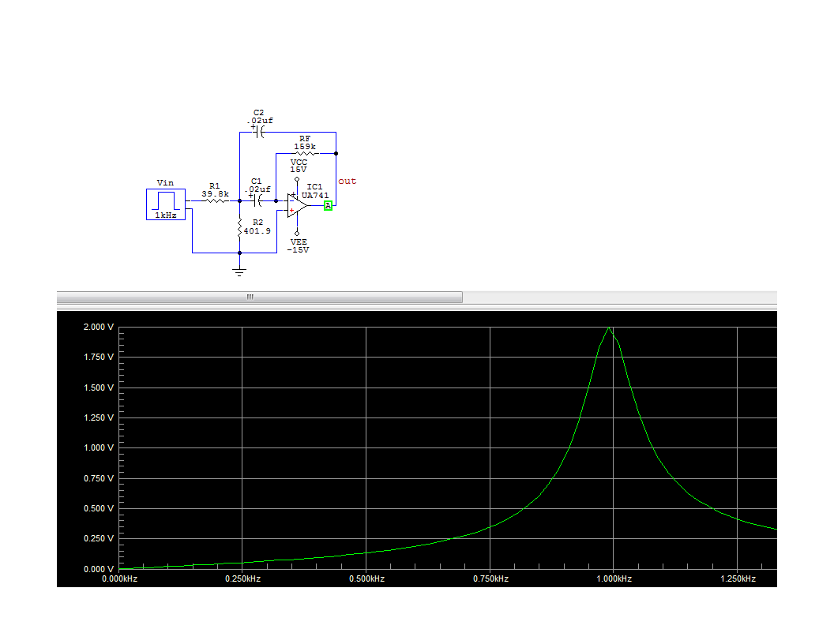Image resolution: width=834 pixels, height=644 pixels.
Task: Click the '2.000 V' axis label
Action: pos(99,327)
